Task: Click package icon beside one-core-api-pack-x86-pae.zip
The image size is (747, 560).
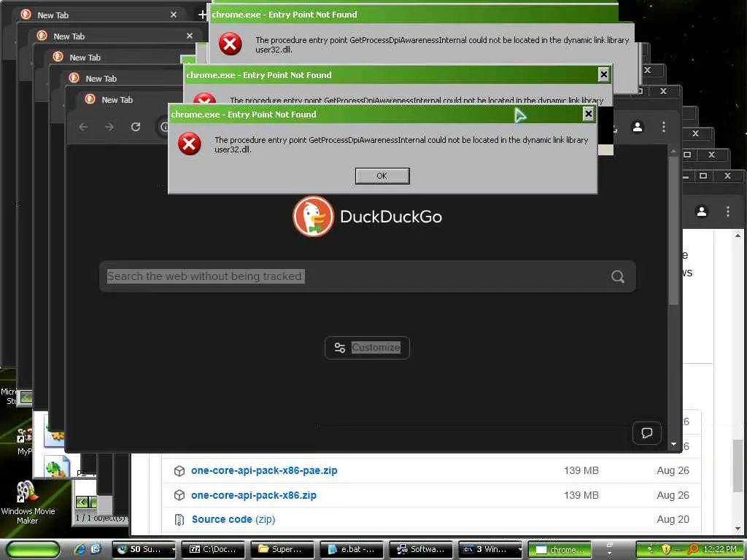Action: [179, 471]
